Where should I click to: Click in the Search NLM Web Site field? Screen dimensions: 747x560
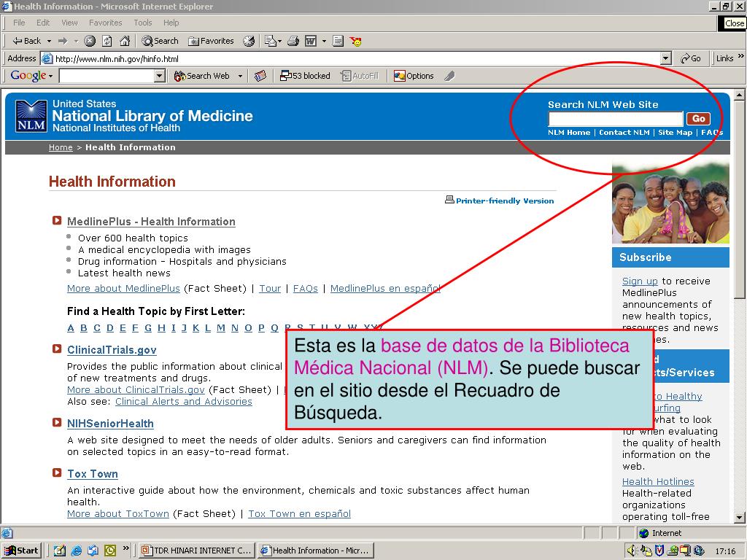click(616, 119)
